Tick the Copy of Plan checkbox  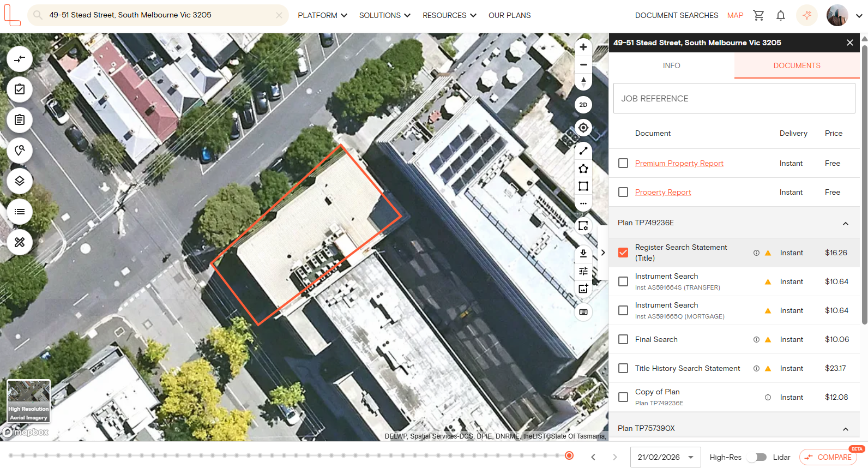(623, 397)
